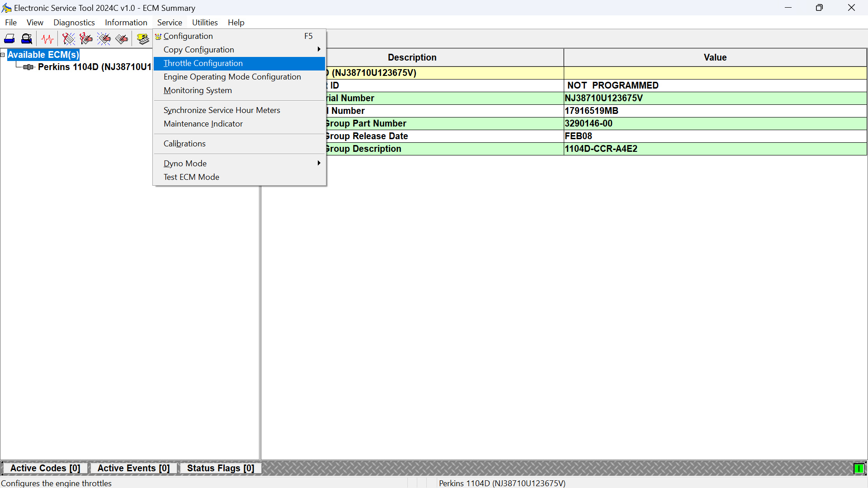Open the Diagnostics menu
Screen dimensions: 868x488
click(x=74, y=23)
